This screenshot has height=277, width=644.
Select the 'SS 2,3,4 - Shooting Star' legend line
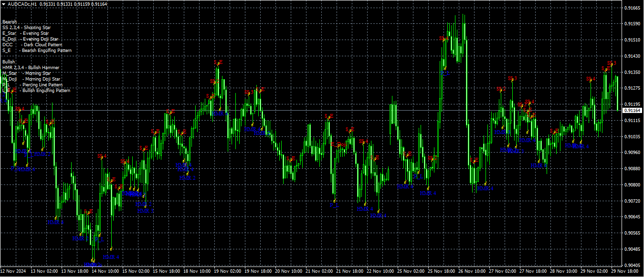[x=26, y=28]
